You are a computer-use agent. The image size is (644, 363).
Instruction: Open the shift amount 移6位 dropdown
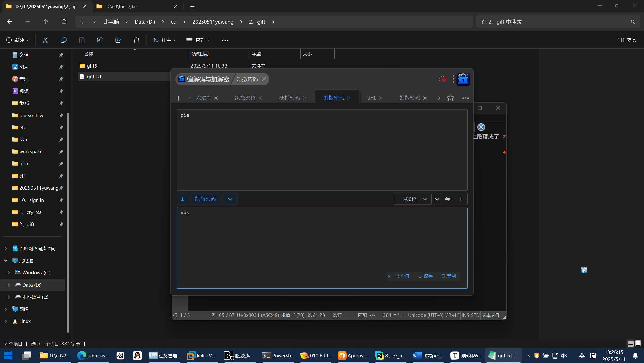click(x=412, y=199)
